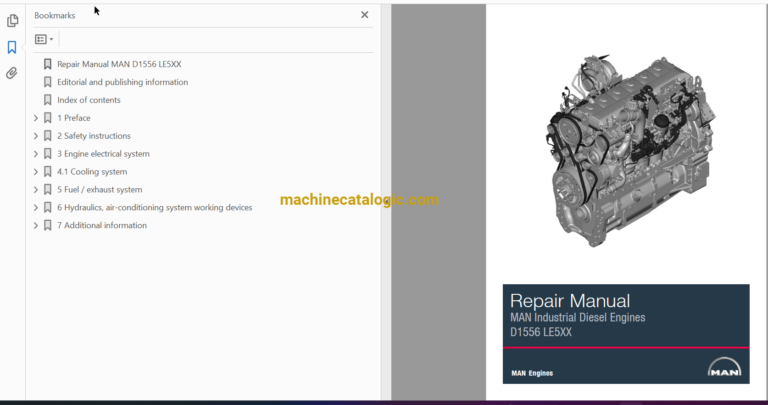Open Editorial and publishing information bookmark
The width and height of the screenshot is (768, 405).
pyautogui.click(x=122, y=82)
